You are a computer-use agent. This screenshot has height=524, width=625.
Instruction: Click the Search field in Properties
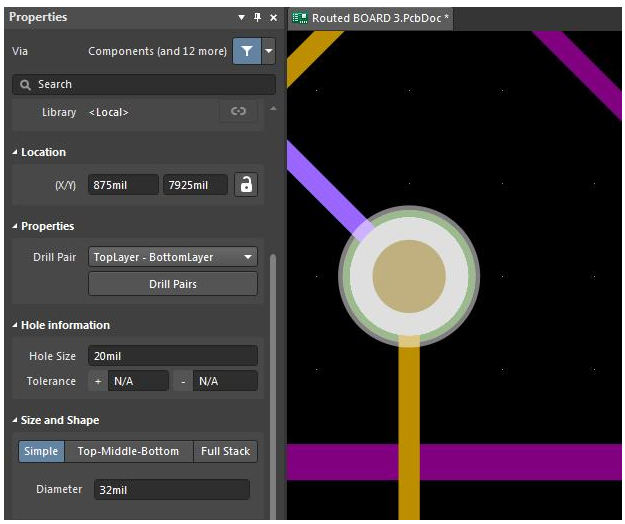click(143, 85)
